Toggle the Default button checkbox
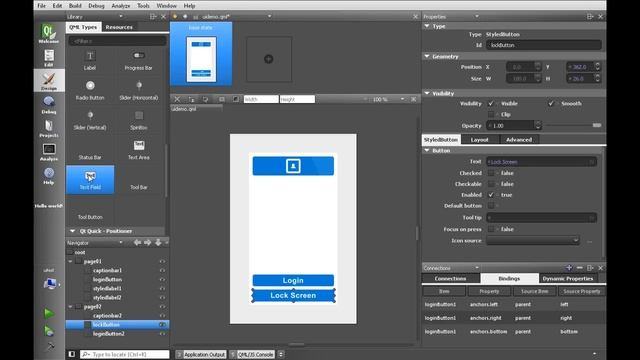This screenshot has width=640, height=360. (491, 206)
